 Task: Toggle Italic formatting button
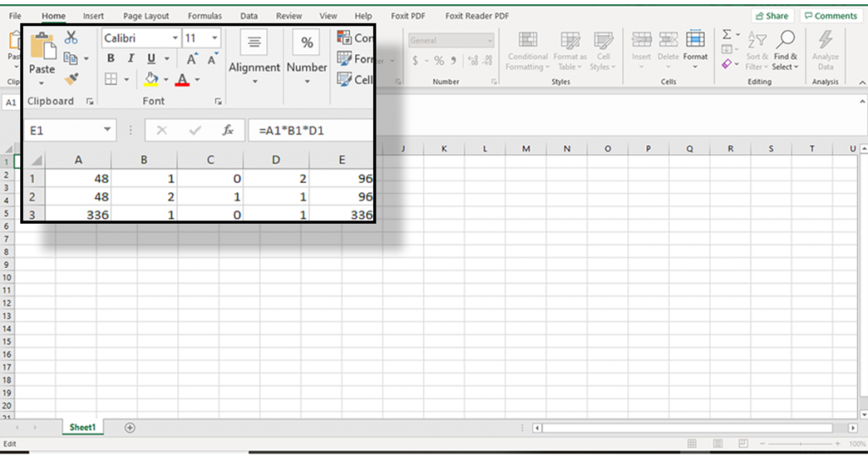pyautogui.click(x=131, y=58)
